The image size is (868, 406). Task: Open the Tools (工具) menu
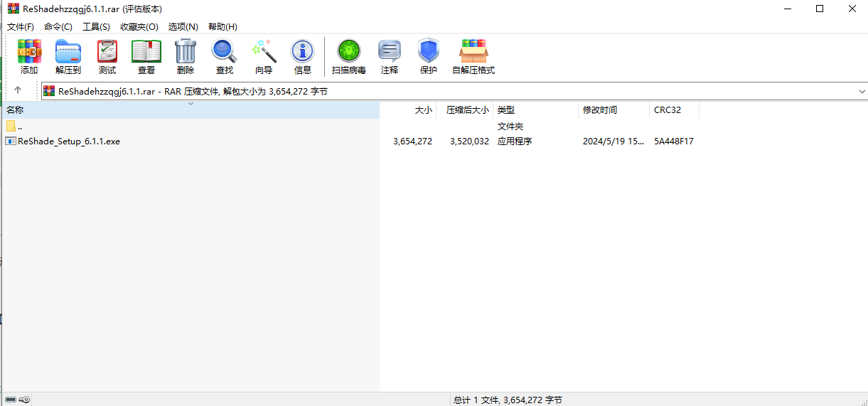click(96, 26)
